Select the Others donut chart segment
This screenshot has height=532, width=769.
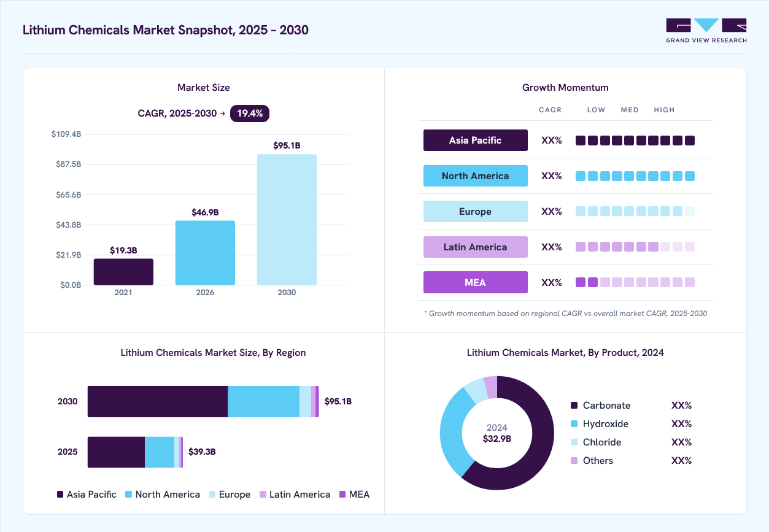tap(491, 386)
